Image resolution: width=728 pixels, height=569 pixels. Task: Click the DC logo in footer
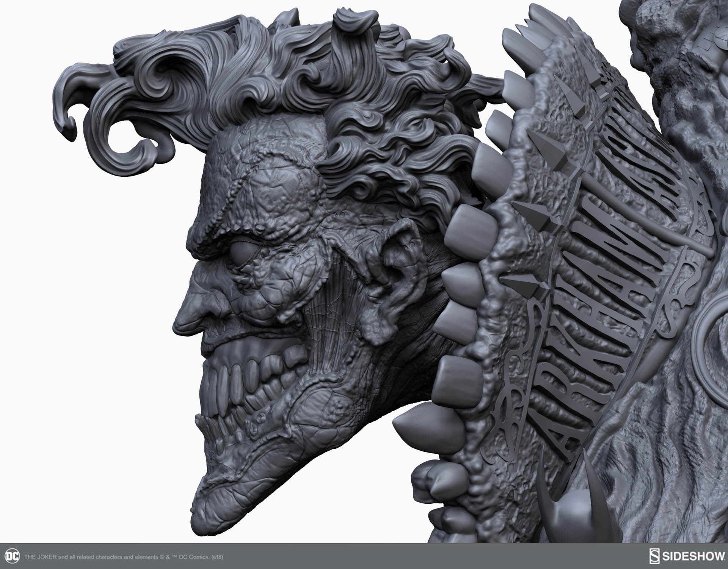(x=11, y=556)
